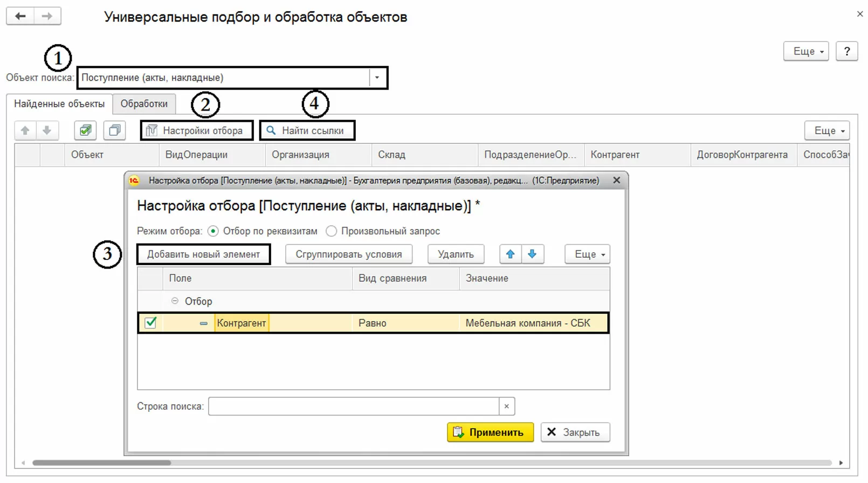Clear the search string field
The image size is (868, 483).
coord(507,406)
